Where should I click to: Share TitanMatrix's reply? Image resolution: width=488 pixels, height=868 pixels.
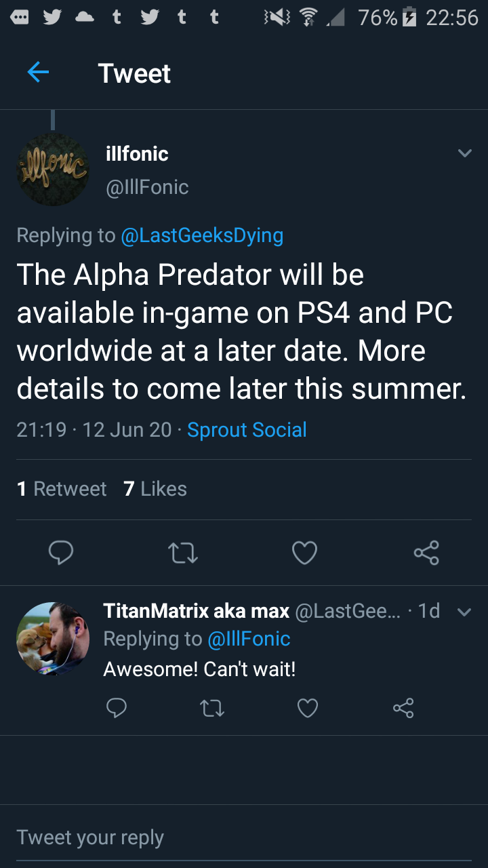pyautogui.click(x=403, y=708)
